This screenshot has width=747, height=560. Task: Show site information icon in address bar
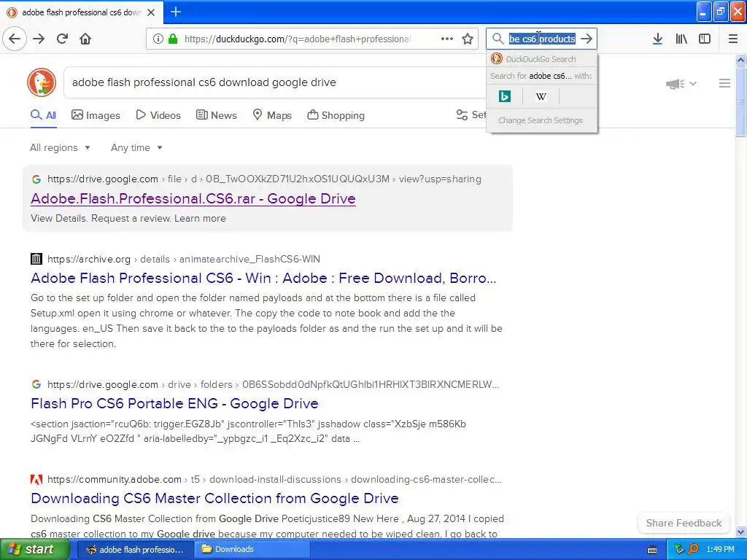point(158,39)
